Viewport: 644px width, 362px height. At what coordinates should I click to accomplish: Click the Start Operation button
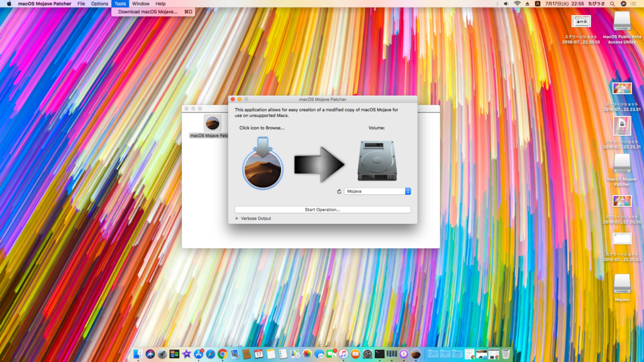click(323, 209)
